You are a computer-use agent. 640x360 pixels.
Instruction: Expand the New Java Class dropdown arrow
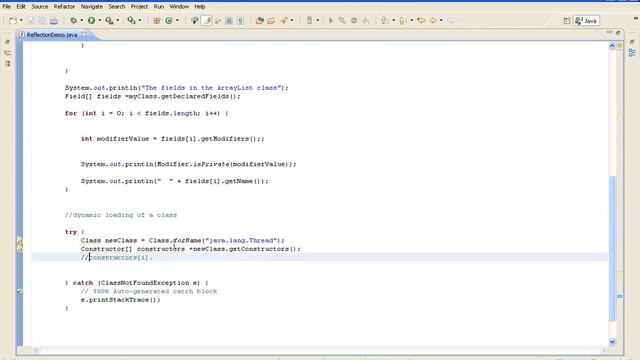177,20
